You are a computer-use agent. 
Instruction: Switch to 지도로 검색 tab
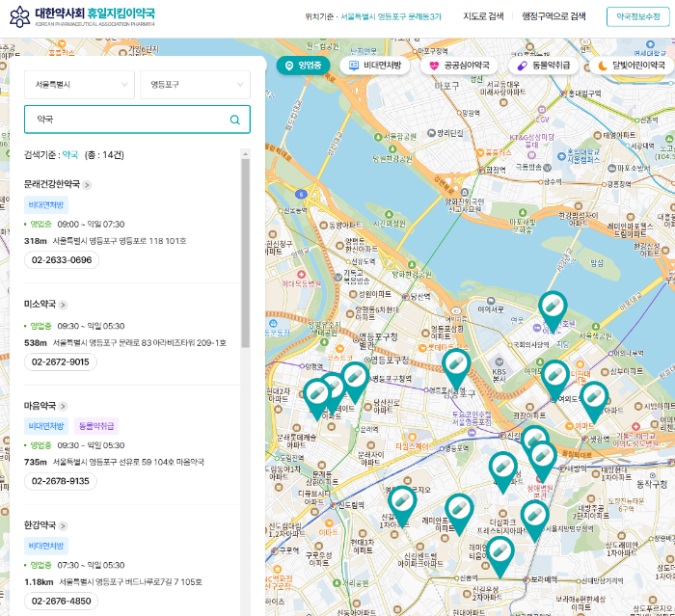tap(483, 16)
